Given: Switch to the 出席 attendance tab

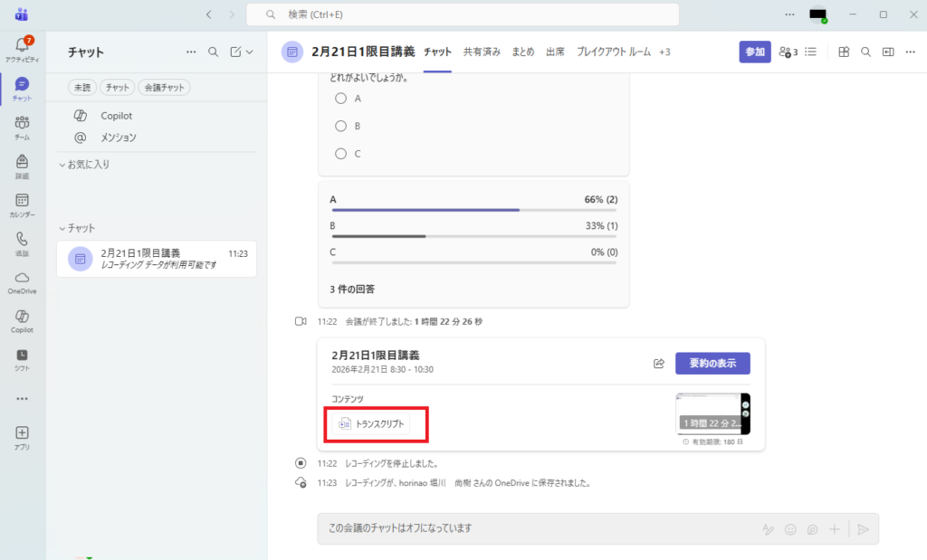Looking at the screenshot, I should point(555,52).
